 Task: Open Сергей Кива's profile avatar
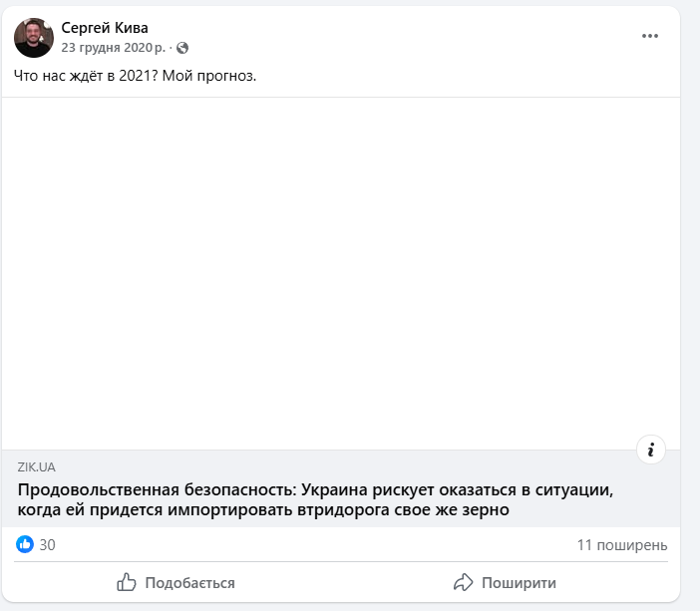34,37
